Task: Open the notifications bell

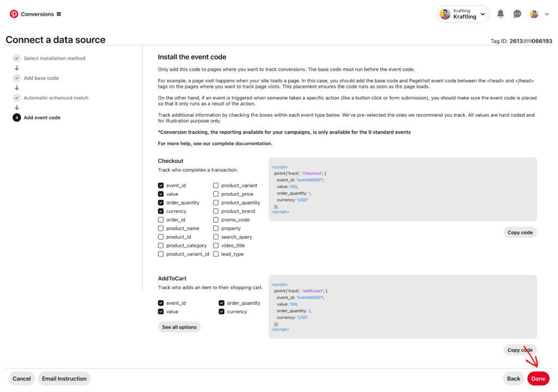Action: click(x=500, y=14)
